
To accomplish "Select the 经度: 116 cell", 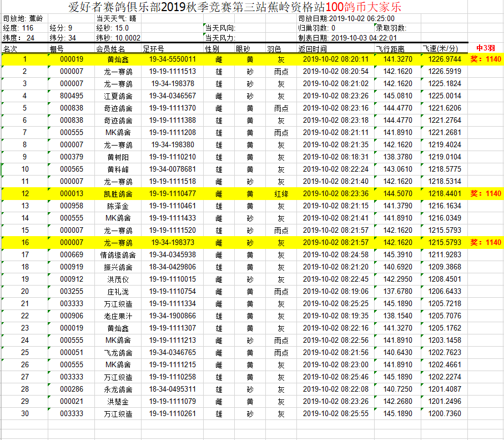I will coord(18,28).
